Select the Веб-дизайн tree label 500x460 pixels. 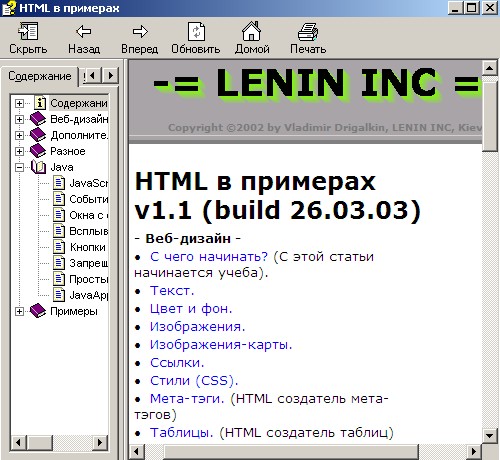(79, 119)
